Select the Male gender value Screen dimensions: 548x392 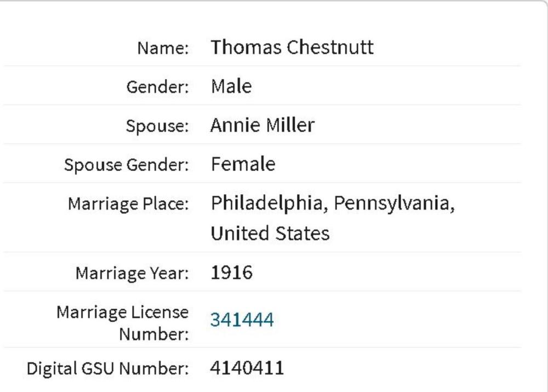[x=231, y=86]
